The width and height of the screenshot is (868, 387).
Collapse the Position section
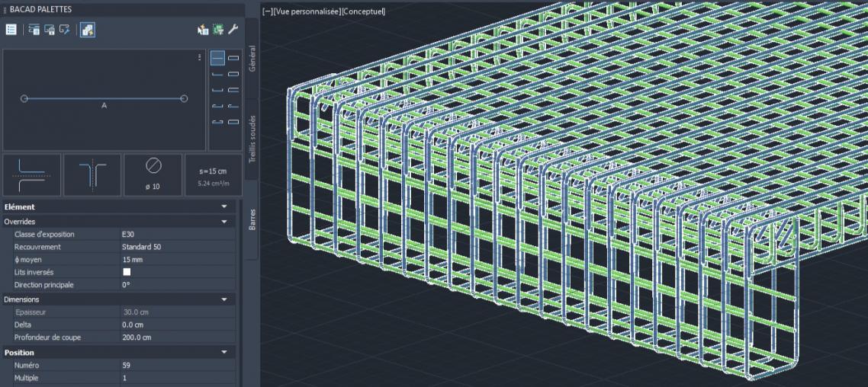[224, 353]
